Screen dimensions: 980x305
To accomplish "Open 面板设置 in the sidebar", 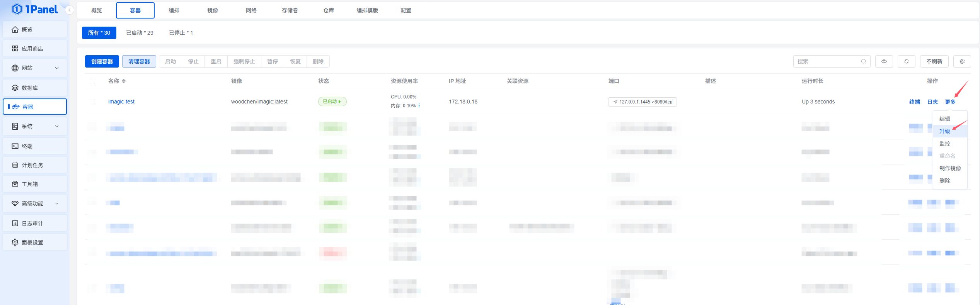I will click(35, 242).
